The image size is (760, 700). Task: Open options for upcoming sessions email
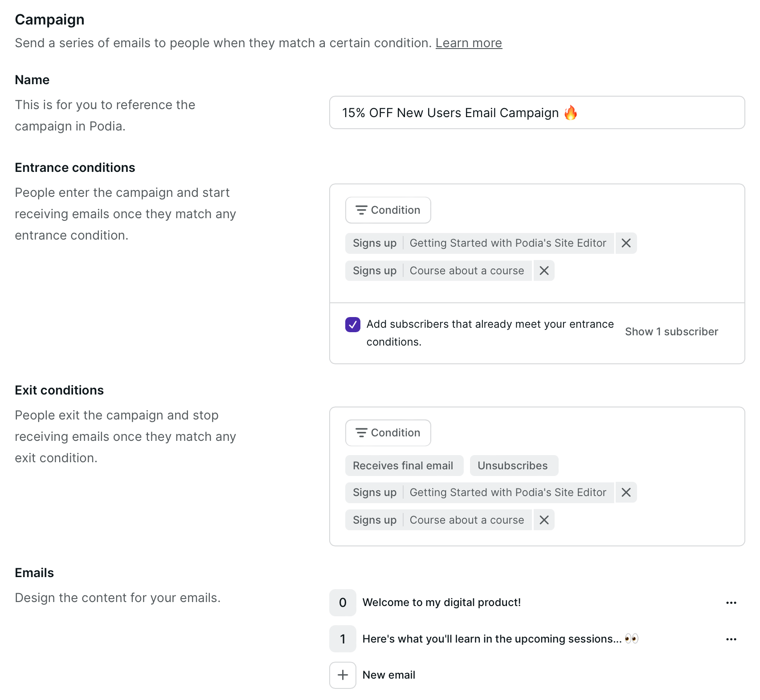click(731, 639)
